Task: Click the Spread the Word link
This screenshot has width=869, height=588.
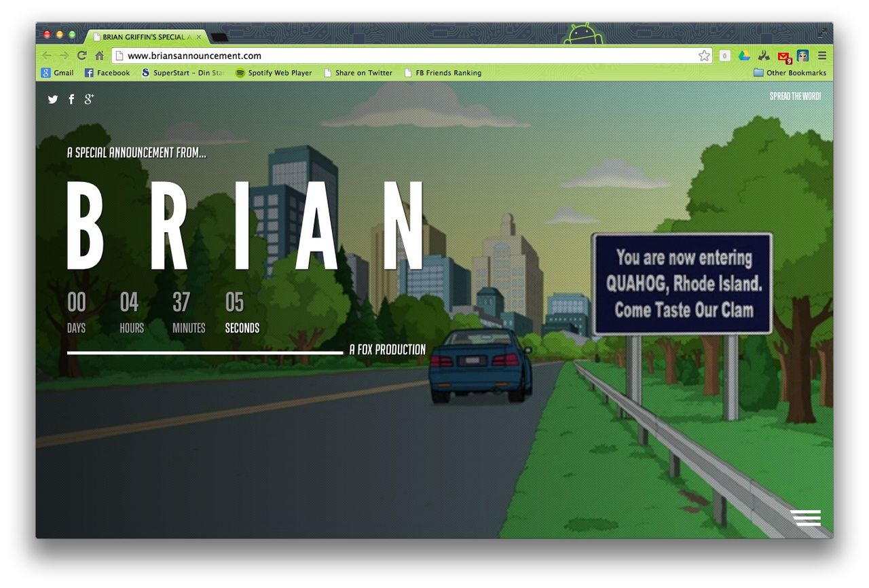Action: pos(795,96)
